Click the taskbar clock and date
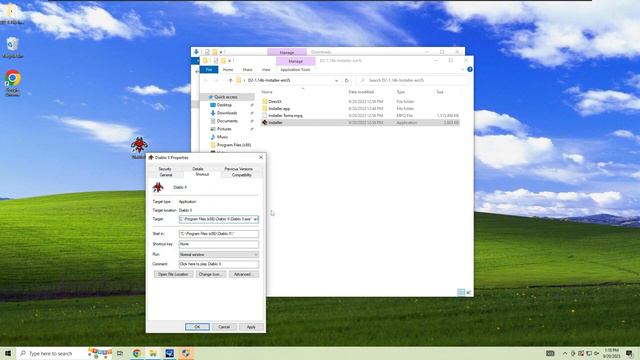640x360 pixels. 611,353
